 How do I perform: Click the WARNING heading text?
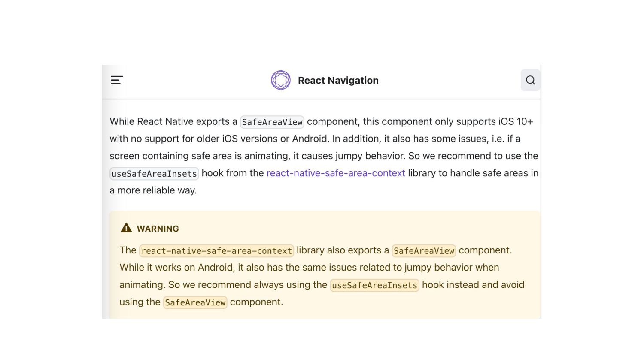[158, 229]
